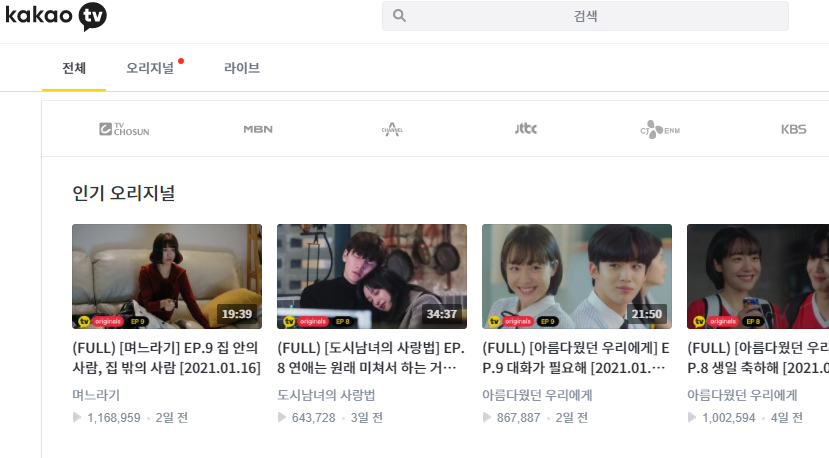Open title '(FULL) [며느라기] EP.9 집 안의 사람'
Image resolution: width=829 pixels, height=458 pixels.
tap(167, 358)
